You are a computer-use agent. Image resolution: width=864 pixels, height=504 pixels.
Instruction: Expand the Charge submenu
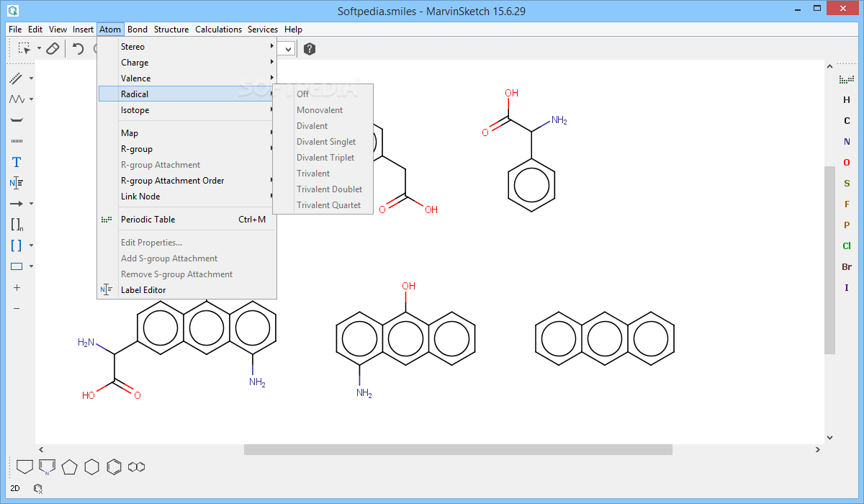click(187, 63)
